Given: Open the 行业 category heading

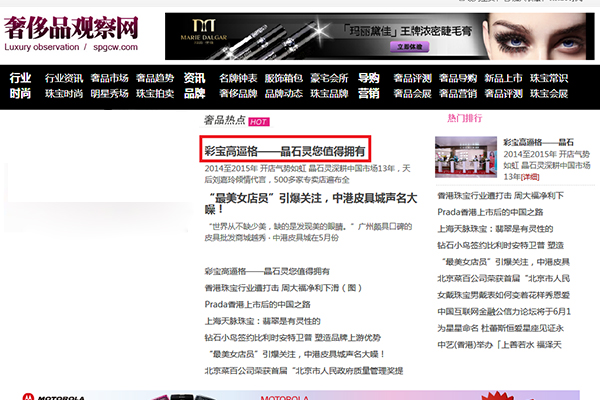Looking at the screenshot, I should point(20,78).
